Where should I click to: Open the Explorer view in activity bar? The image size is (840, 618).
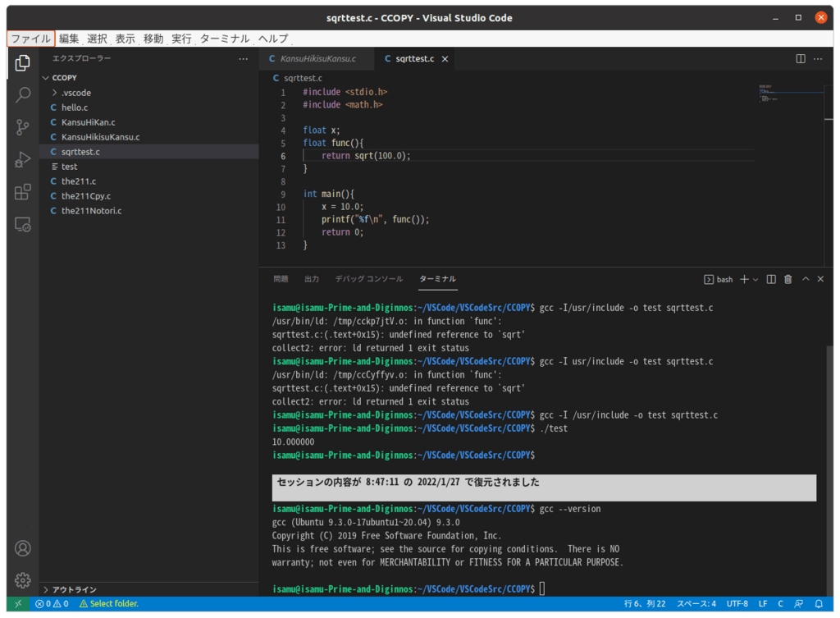pyautogui.click(x=22, y=63)
